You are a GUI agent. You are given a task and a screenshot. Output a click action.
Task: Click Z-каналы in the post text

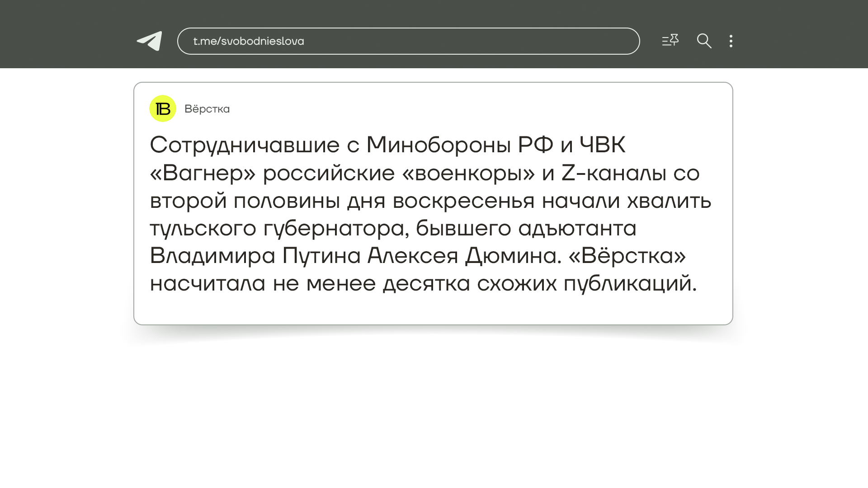click(x=613, y=173)
